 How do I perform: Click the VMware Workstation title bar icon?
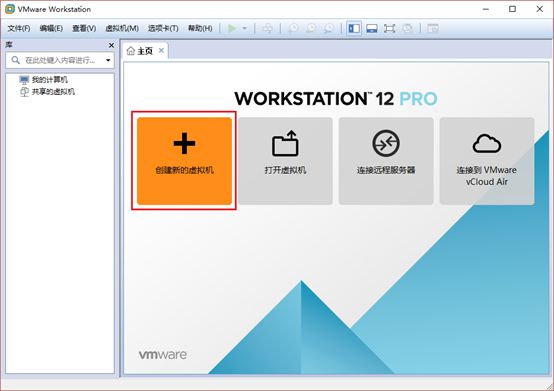tap(10, 9)
